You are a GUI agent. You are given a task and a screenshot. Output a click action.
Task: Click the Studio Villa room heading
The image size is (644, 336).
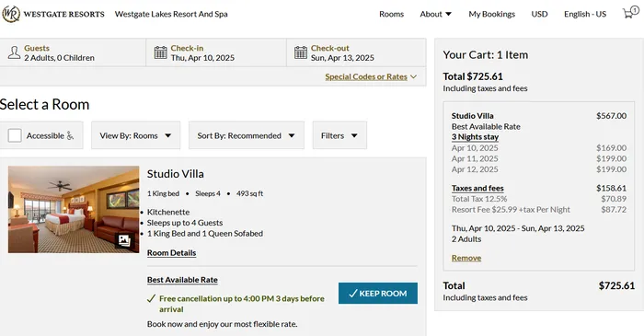click(x=176, y=174)
